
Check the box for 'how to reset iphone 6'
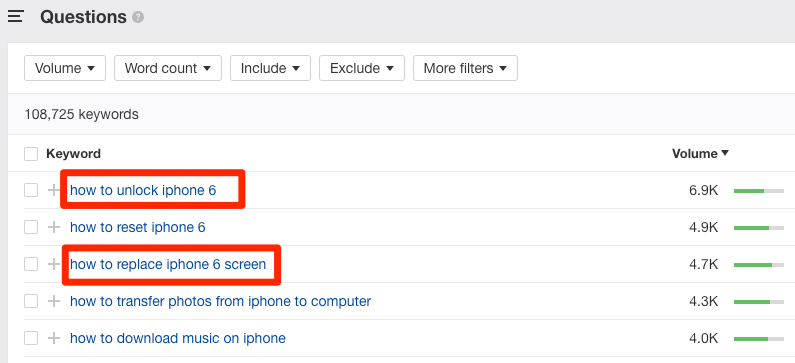click(31, 227)
